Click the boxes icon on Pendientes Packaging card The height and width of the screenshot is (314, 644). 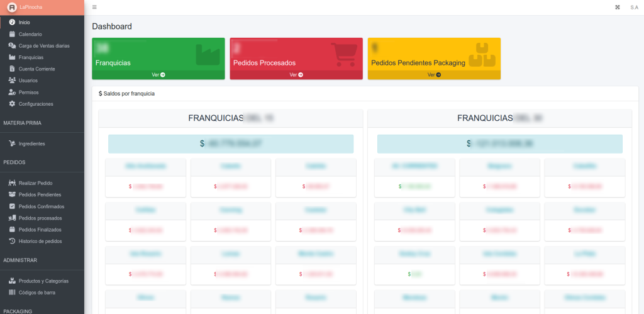(482, 55)
